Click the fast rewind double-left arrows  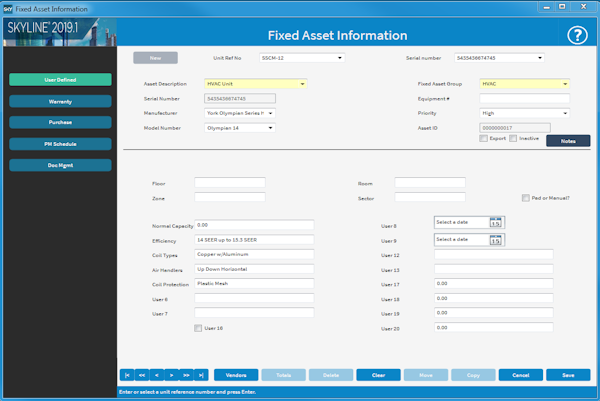click(x=142, y=375)
